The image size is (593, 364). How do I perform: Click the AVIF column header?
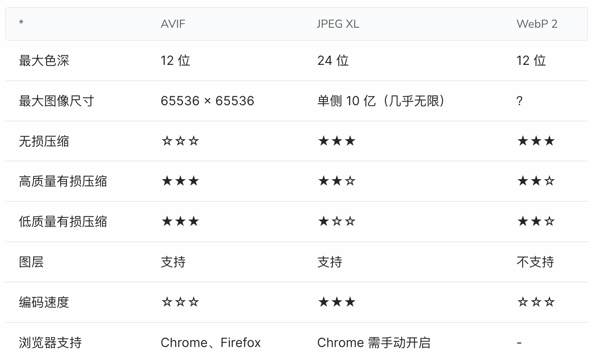coord(173,24)
